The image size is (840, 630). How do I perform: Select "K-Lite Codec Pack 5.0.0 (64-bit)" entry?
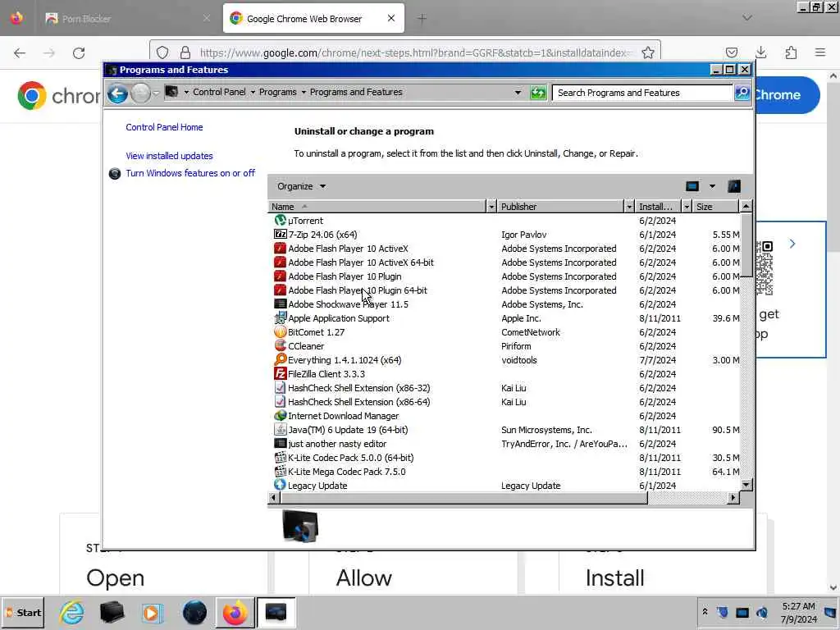coord(504,458)
